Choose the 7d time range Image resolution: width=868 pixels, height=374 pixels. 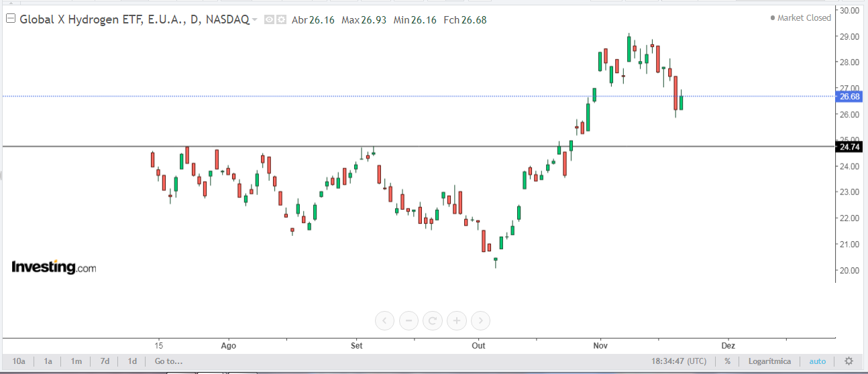click(105, 361)
